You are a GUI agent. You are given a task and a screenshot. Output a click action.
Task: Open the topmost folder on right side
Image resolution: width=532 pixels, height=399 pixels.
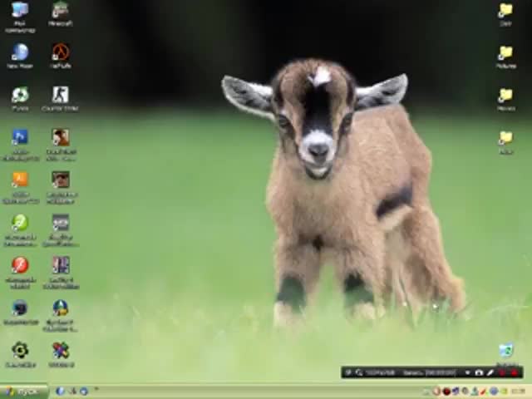click(x=505, y=11)
